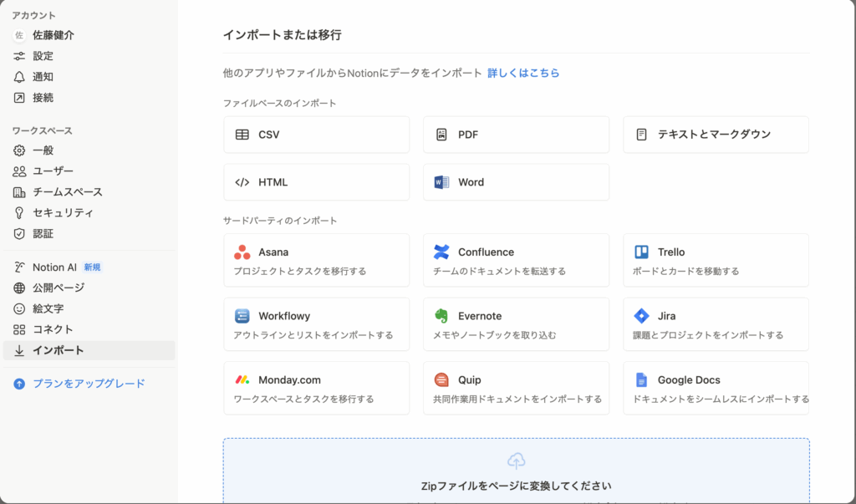Choose the PDF import option
The width and height of the screenshot is (856, 504).
[516, 135]
